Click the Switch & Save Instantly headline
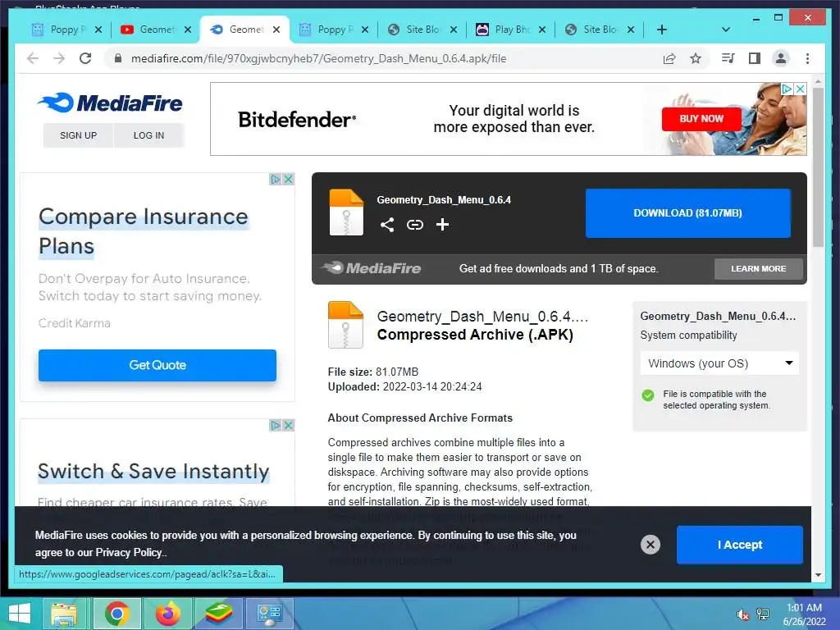This screenshot has width=840, height=630. point(153,472)
